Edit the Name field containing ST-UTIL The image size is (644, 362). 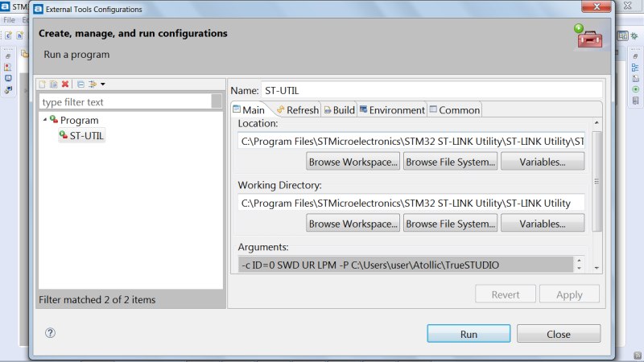(x=431, y=90)
